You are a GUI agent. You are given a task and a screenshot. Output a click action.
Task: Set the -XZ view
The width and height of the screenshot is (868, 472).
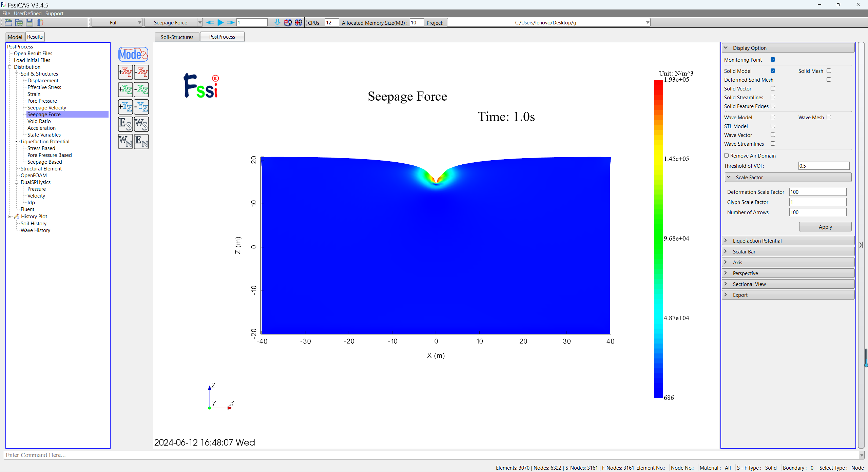pos(141,89)
